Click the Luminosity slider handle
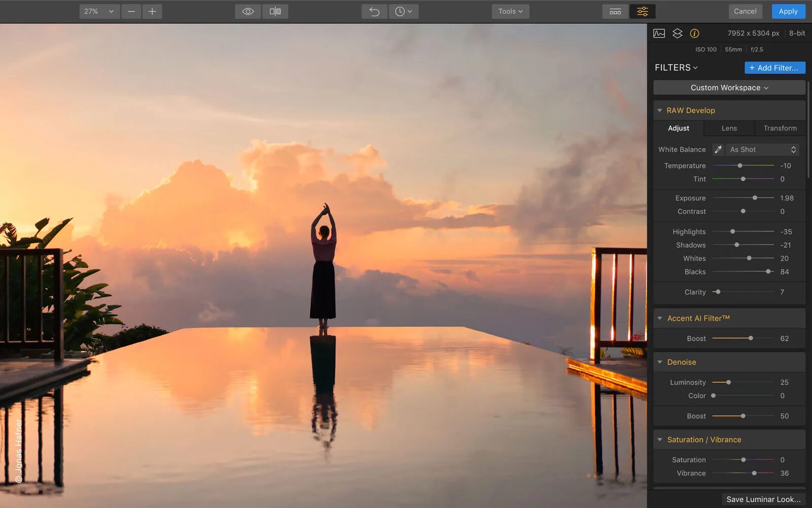Image resolution: width=812 pixels, height=508 pixels. click(x=728, y=382)
